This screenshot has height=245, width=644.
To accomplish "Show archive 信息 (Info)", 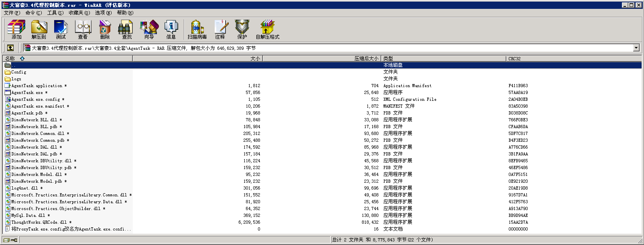I will (x=171, y=30).
